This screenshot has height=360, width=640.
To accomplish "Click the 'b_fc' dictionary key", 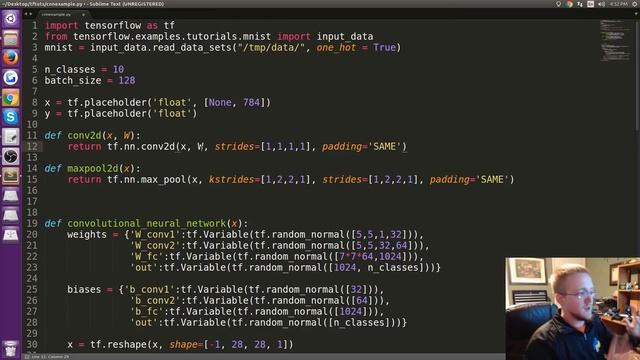I will click(x=146, y=311).
